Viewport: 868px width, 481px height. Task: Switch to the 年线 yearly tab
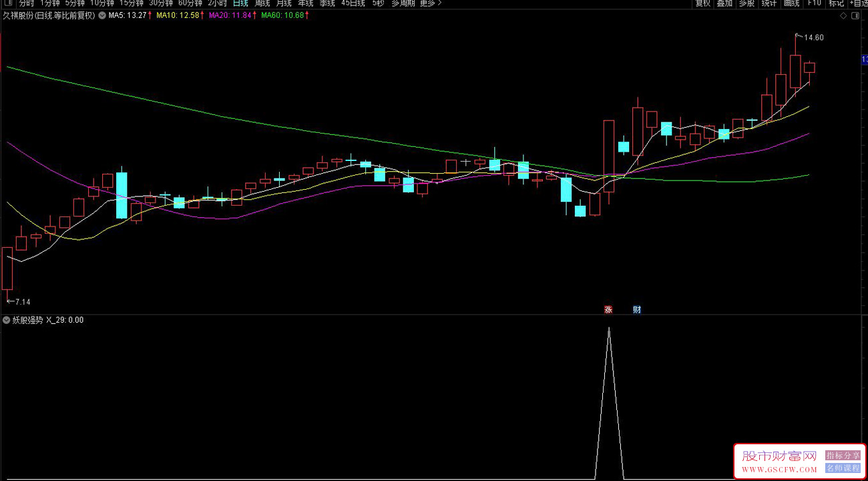coord(306,3)
